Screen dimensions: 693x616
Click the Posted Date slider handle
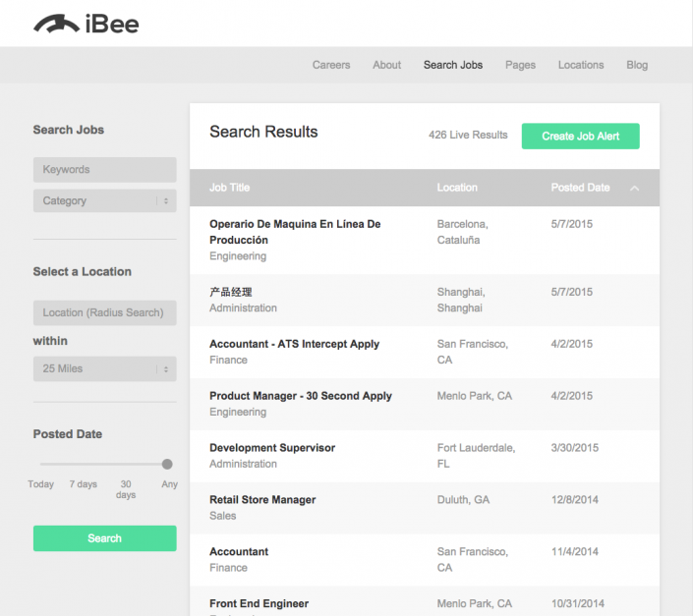pos(167,464)
